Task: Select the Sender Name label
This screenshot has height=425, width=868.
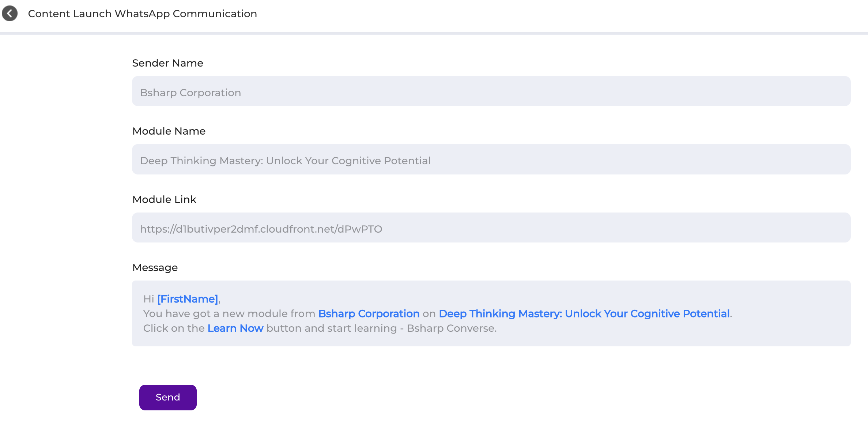Action: (x=167, y=63)
